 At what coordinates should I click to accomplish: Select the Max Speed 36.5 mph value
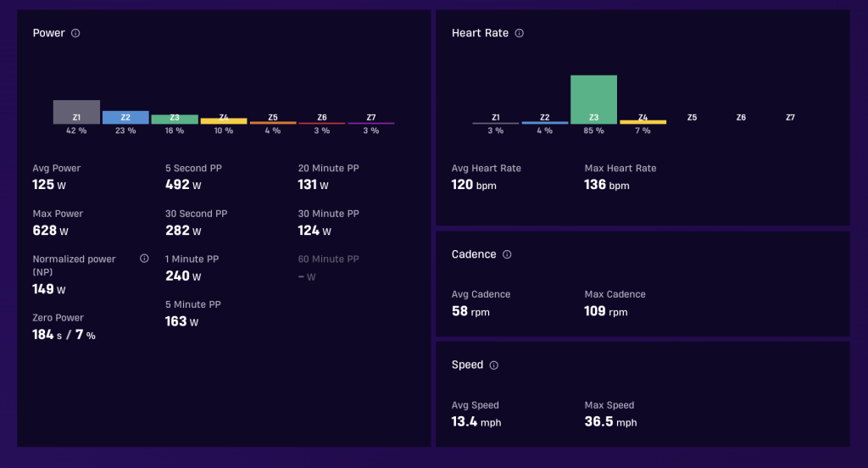610,421
